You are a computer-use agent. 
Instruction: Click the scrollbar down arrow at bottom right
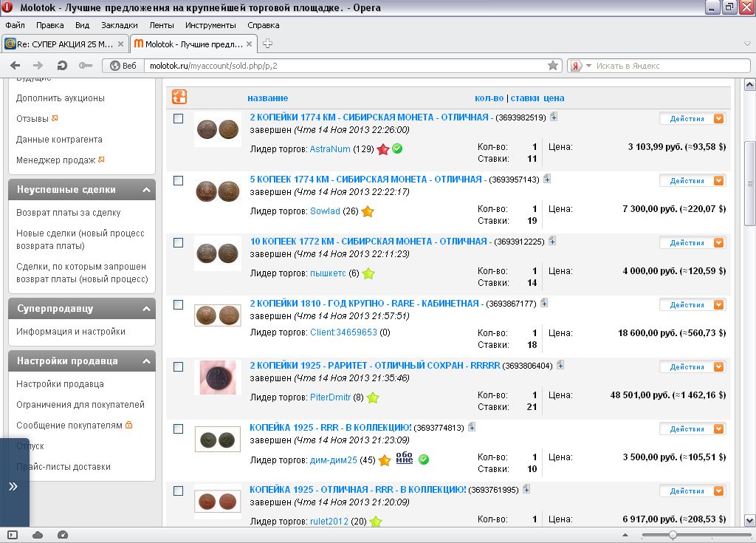point(750,520)
